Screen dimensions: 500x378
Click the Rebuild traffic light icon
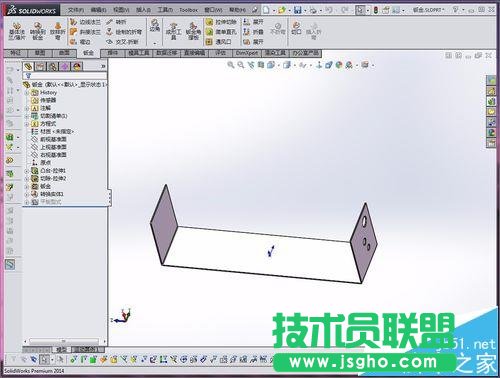tap(376, 10)
